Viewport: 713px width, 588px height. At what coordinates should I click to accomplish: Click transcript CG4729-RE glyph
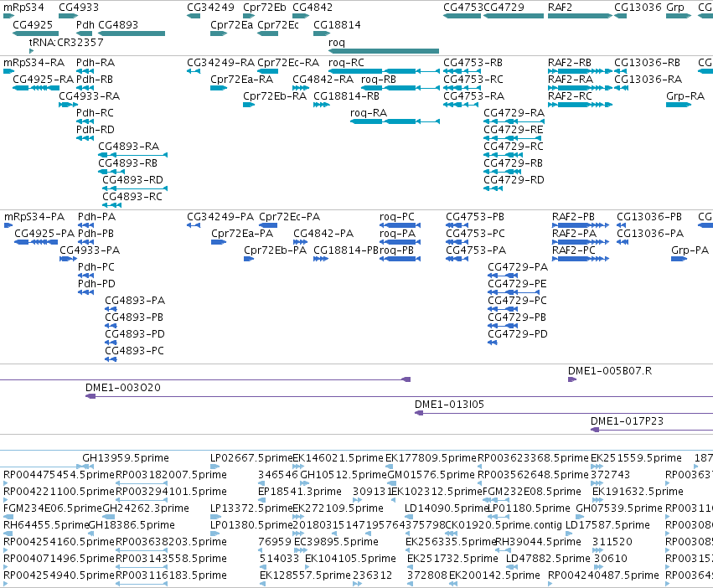[514, 138]
